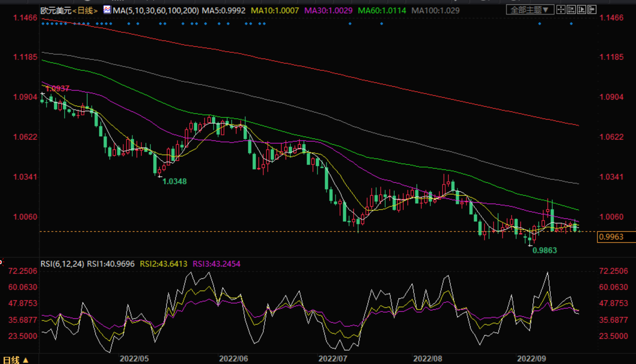636x364 pixels.
Task: Click the RSI3:43.2454 value
Action: pyautogui.click(x=216, y=264)
